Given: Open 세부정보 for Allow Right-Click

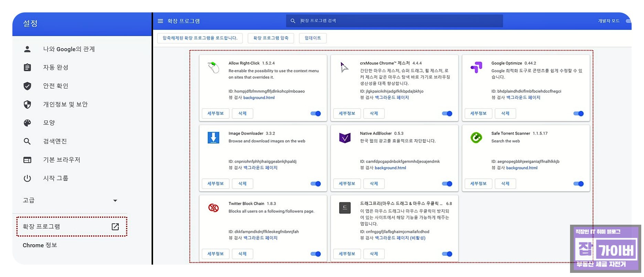Looking at the screenshot, I should 216,114.
